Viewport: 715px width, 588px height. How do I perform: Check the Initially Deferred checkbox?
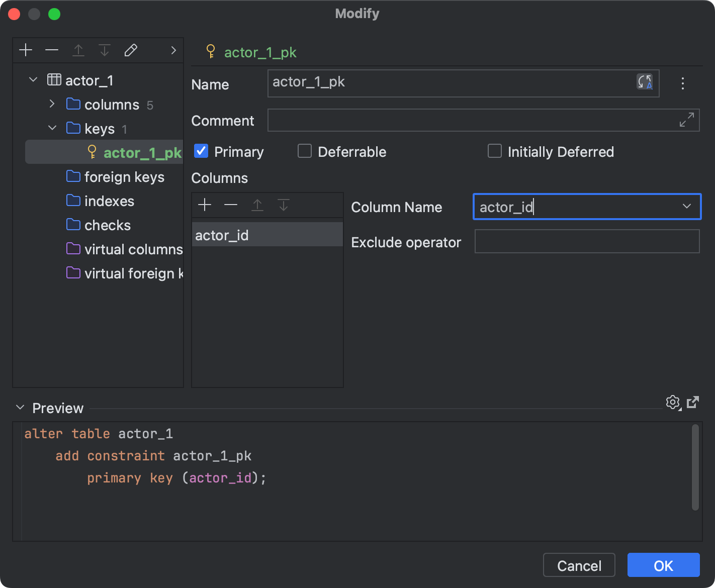495,151
